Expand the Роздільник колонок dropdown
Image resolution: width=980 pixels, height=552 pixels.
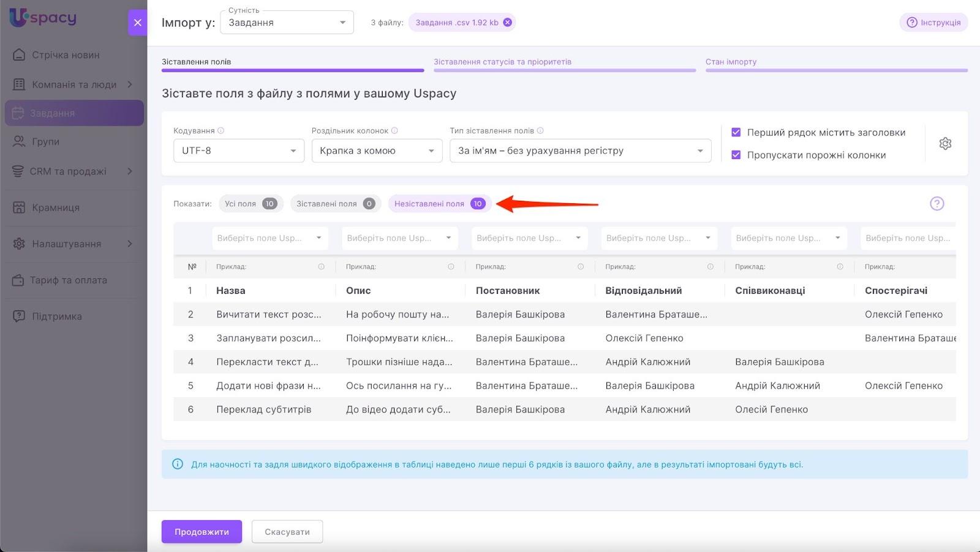(x=377, y=151)
